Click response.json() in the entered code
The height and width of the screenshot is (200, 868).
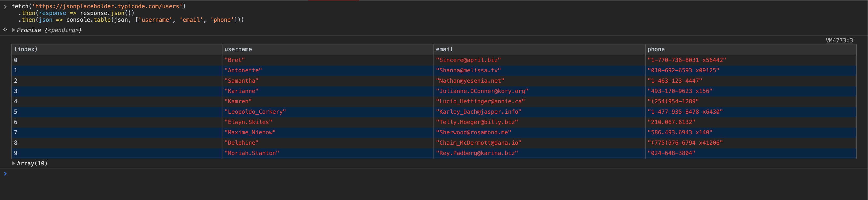click(x=106, y=13)
